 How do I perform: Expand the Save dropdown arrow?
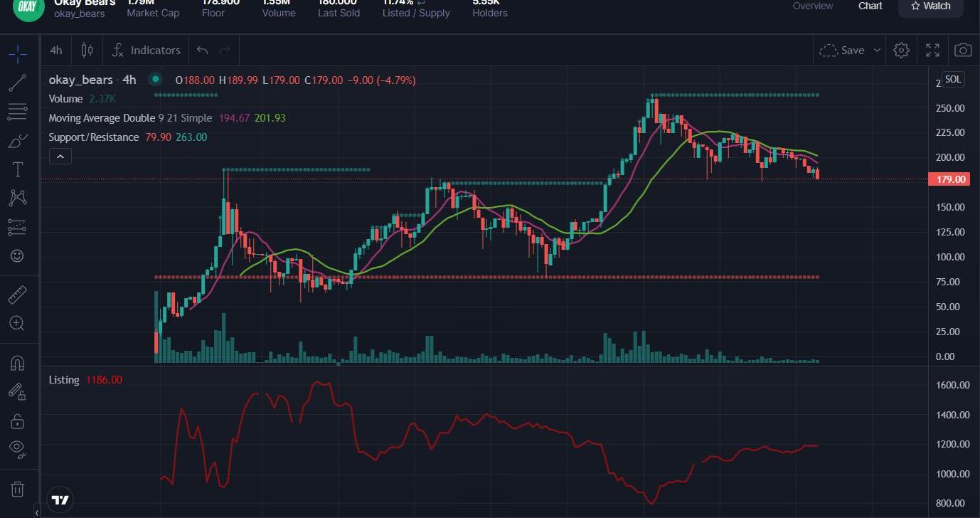pyautogui.click(x=877, y=50)
